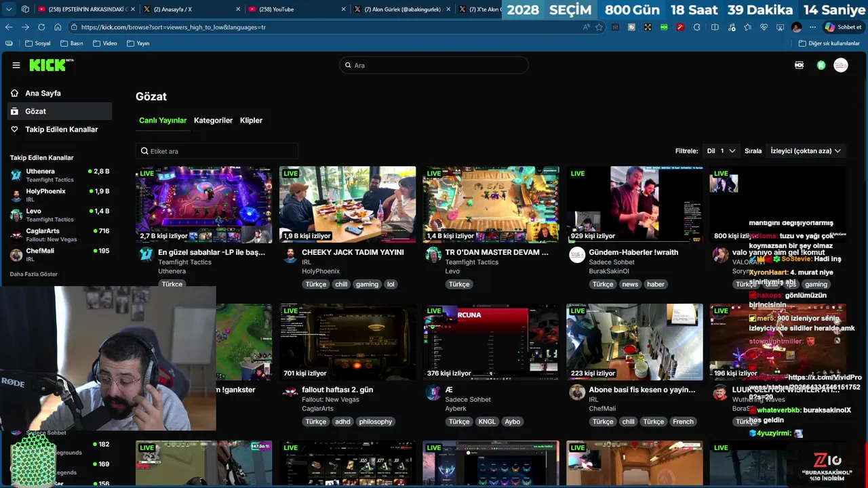Click the French tag under ChefMali stream
868x488 pixels.
[683, 422]
